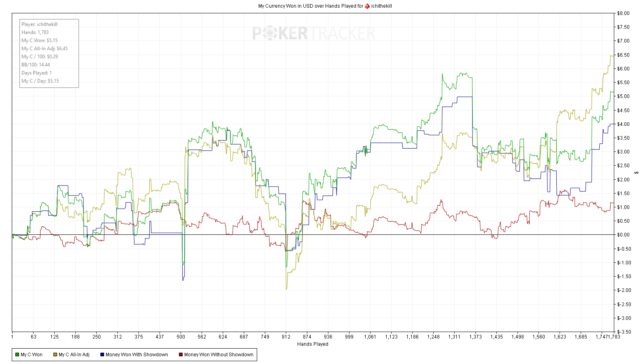This screenshot has height=364, width=643.
Task: Click the "749" x-axis tick label
Action: (265, 337)
